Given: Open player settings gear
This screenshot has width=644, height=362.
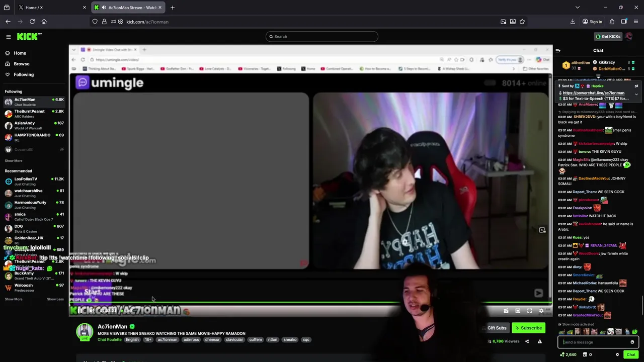Looking at the screenshot, I should point(541,311).
